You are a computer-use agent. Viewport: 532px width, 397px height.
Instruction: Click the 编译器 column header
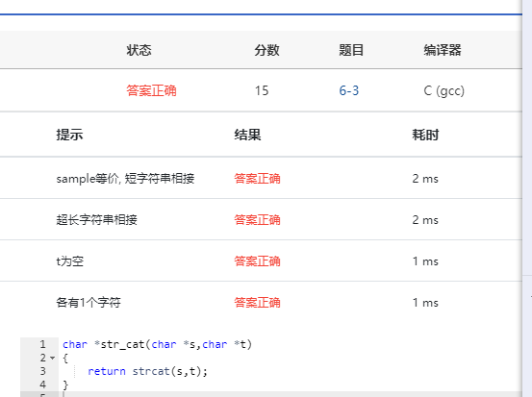point(443,50)
